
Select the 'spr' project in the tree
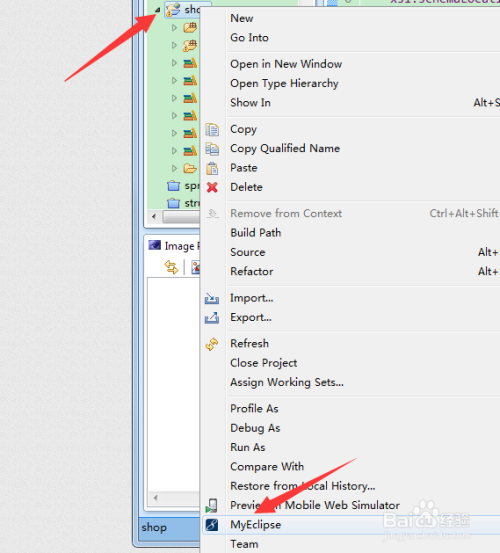click(x=191, y=186)
